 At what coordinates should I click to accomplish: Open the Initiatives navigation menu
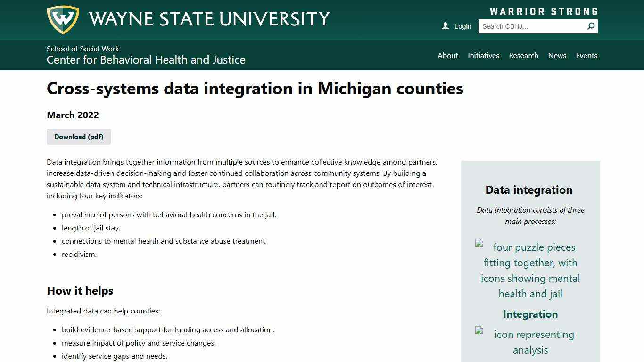[484, 55]
